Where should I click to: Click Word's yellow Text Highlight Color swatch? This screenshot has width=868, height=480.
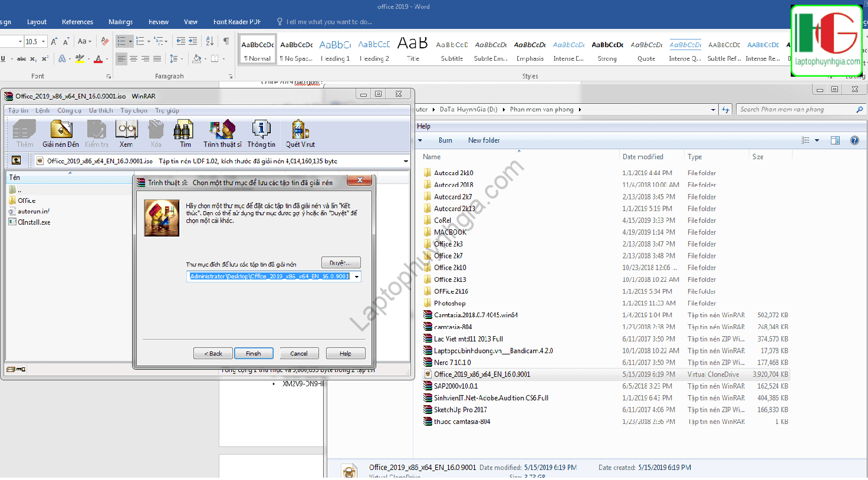[80, 59]
